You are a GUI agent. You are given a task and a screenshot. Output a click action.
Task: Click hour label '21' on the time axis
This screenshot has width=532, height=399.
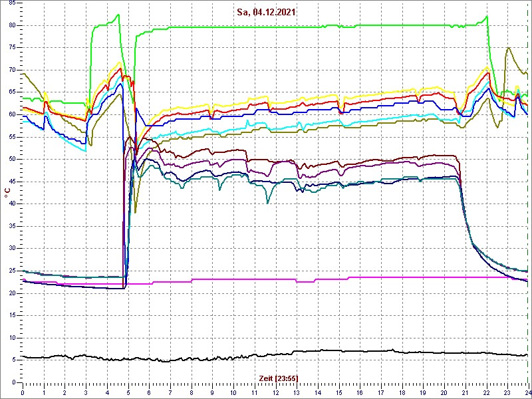coord(465,394)
